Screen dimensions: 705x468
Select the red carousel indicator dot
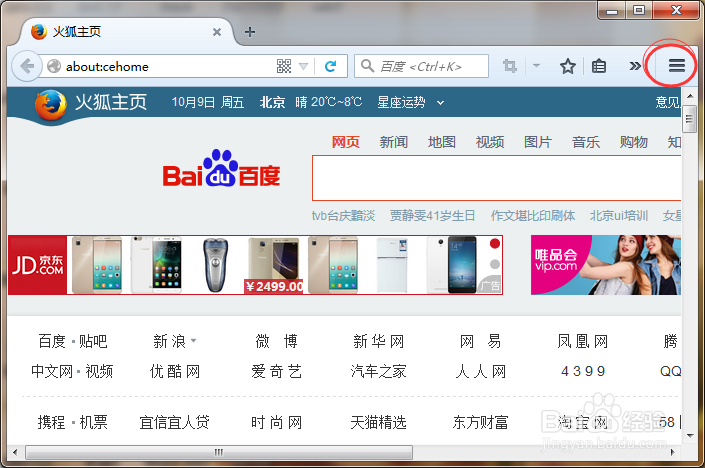coord(495,243)
